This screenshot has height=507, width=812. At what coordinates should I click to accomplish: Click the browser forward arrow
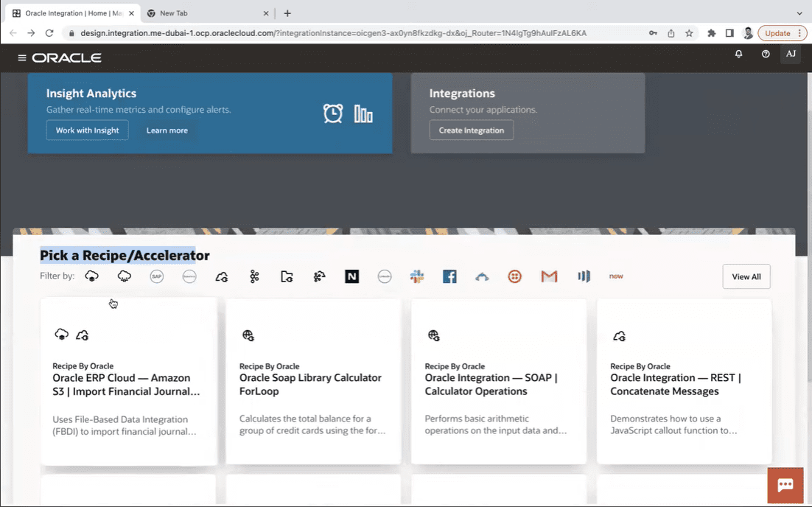(31, 33)
